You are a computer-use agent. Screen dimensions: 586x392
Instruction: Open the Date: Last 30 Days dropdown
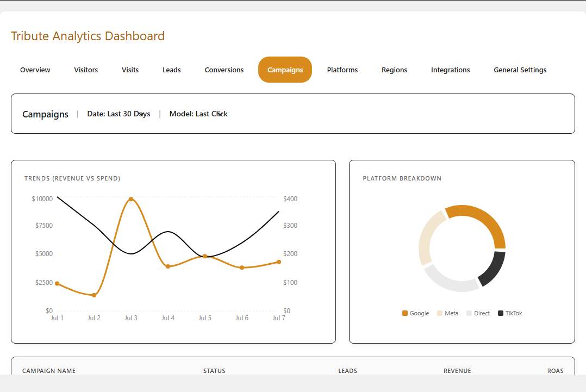(119, 114)
